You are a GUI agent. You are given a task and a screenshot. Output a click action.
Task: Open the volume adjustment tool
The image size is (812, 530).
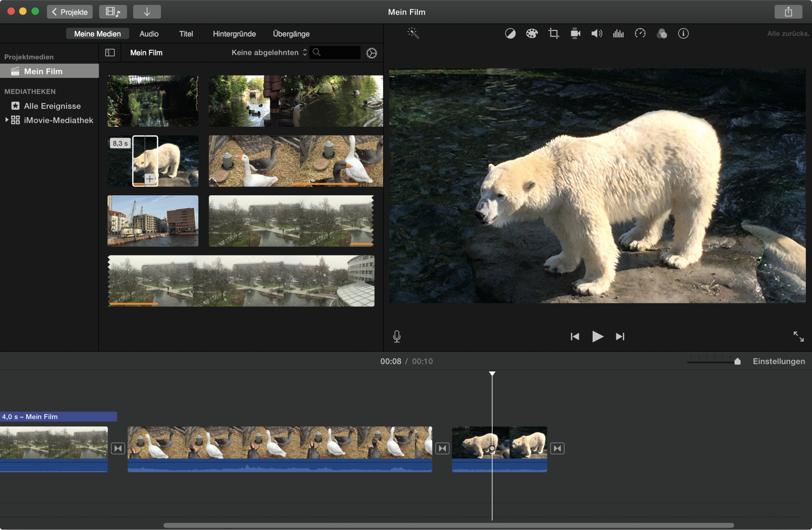(596, 34)
